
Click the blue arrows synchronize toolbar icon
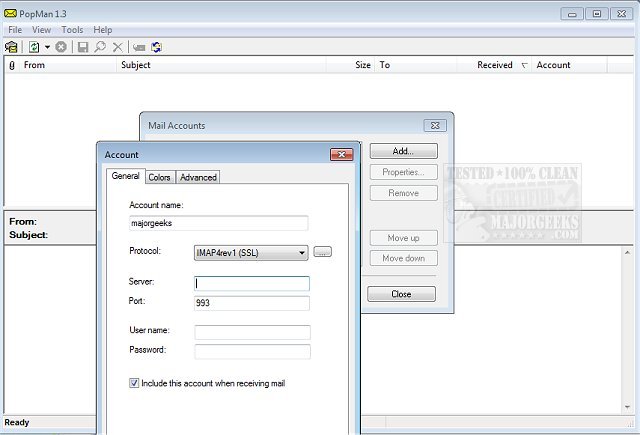[156, 47]
